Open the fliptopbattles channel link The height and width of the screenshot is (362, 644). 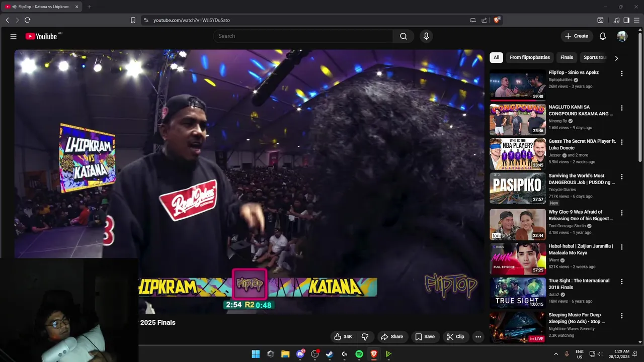coord(560,80)
